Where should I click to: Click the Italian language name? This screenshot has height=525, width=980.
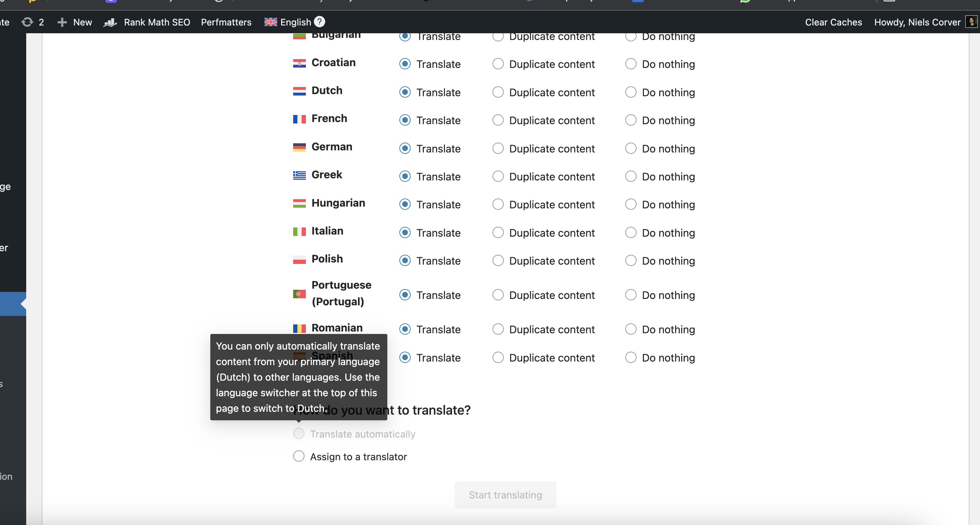(x=327, y=231)
